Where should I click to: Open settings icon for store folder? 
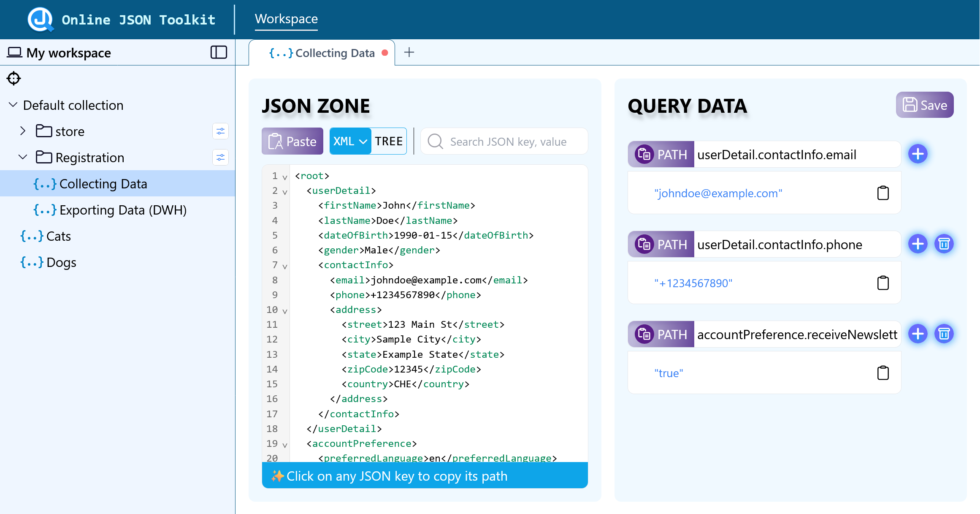tap(220, 131)
